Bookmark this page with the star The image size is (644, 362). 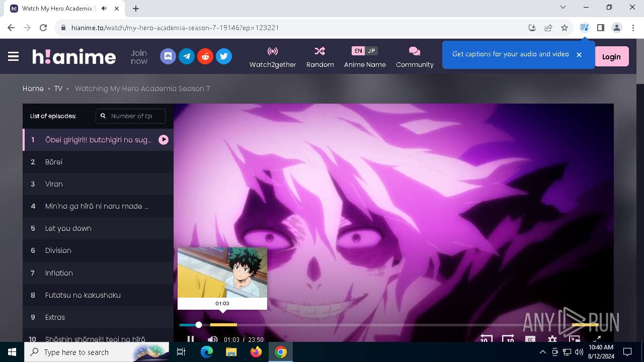[x=565, y=28]
